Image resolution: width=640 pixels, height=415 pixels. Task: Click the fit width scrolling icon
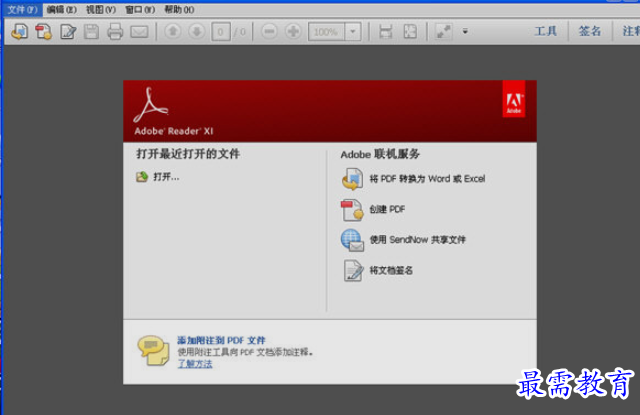point(386,31)
